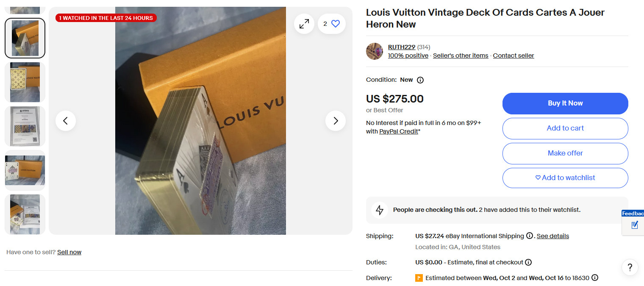This screenshot has width=644, height=286.
Task: Open the duties estimate info icon
Action: coord(528,262)
